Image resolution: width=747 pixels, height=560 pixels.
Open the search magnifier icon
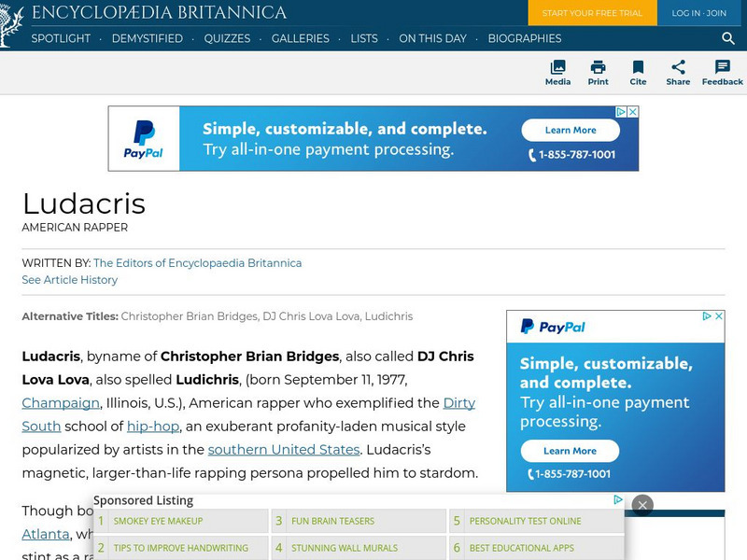click(x=728, y=38)
